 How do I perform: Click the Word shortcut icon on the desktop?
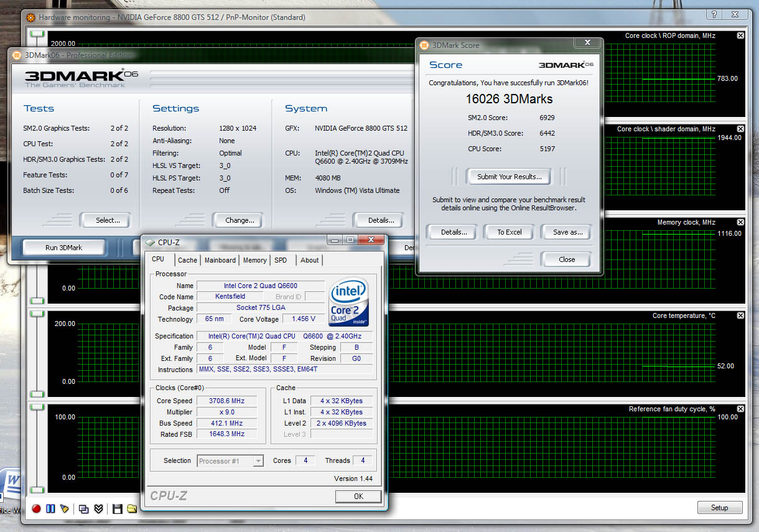[11, 485]
